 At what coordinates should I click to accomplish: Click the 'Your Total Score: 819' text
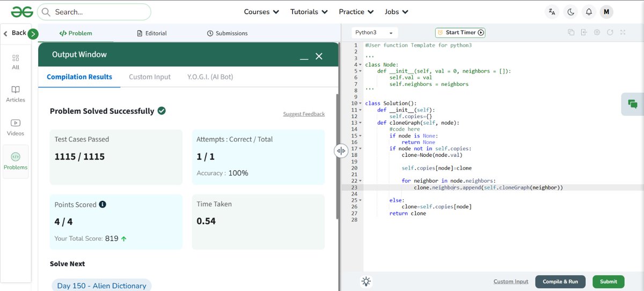86,238
